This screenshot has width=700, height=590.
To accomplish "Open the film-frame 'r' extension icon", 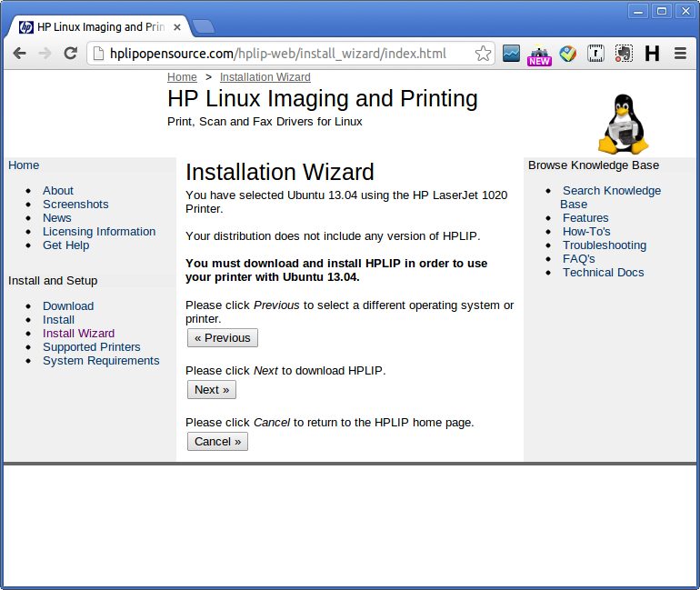I will point(595,54).
